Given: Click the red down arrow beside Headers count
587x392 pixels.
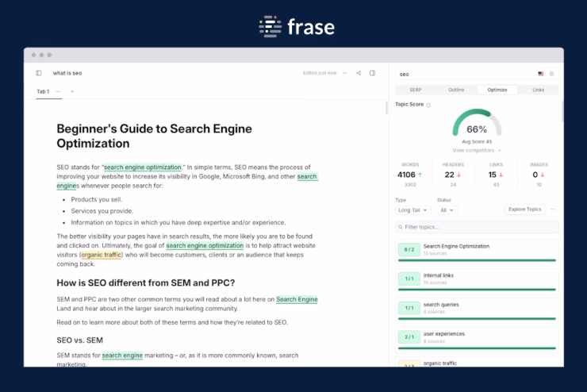Looking at the screenshot, I should 459,175.
